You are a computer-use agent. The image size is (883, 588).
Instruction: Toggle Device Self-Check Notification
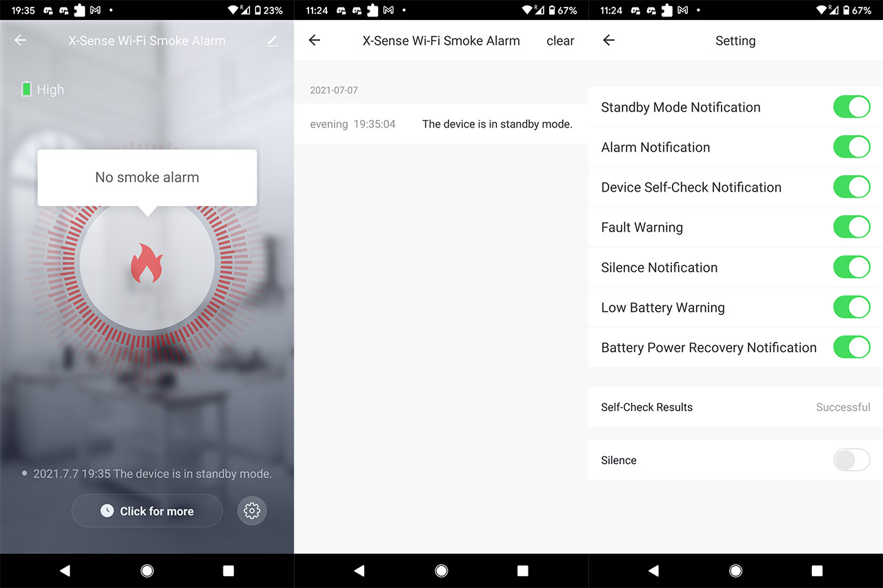(x=852, y=187)
